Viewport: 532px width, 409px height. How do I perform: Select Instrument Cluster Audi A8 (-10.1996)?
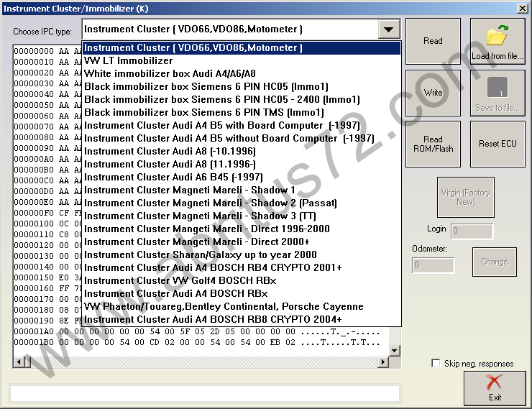point(242,151)
